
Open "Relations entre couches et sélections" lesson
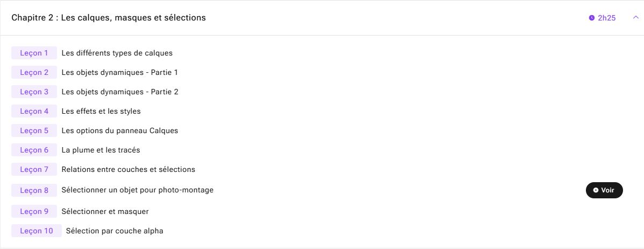click(x=128, y=169)
